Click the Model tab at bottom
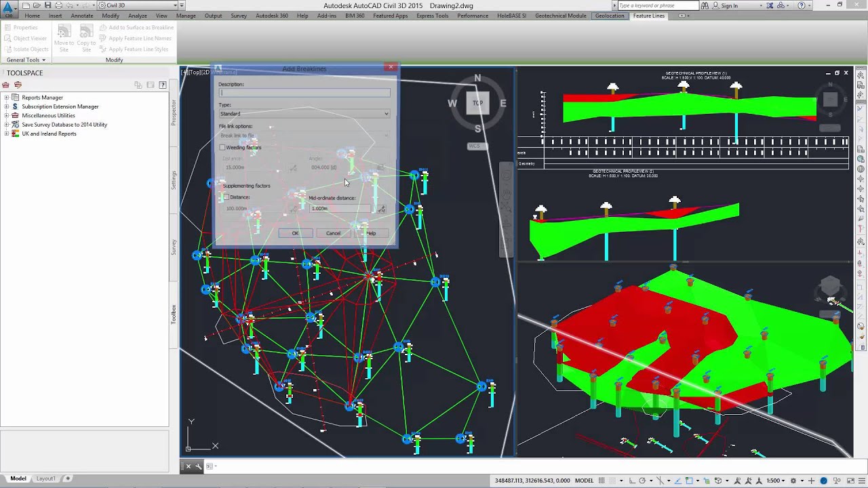Viewport: 868px width, 488px height. [18, 479]
